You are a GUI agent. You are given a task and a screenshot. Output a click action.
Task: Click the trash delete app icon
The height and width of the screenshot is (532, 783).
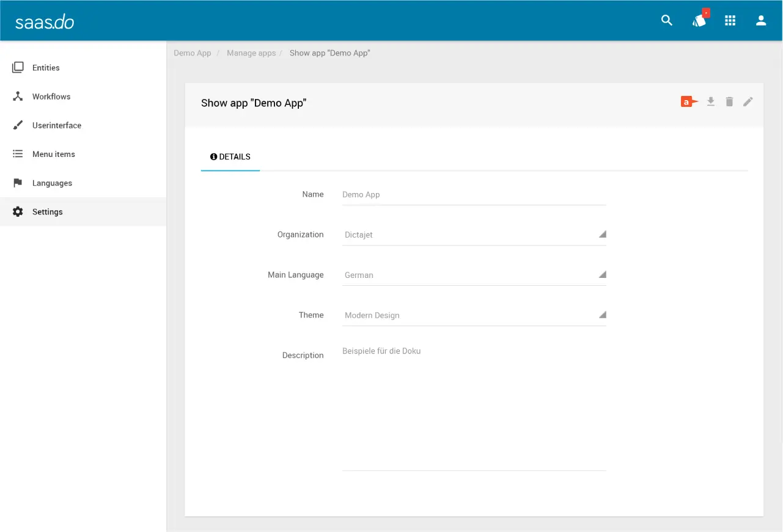point(729,102)
